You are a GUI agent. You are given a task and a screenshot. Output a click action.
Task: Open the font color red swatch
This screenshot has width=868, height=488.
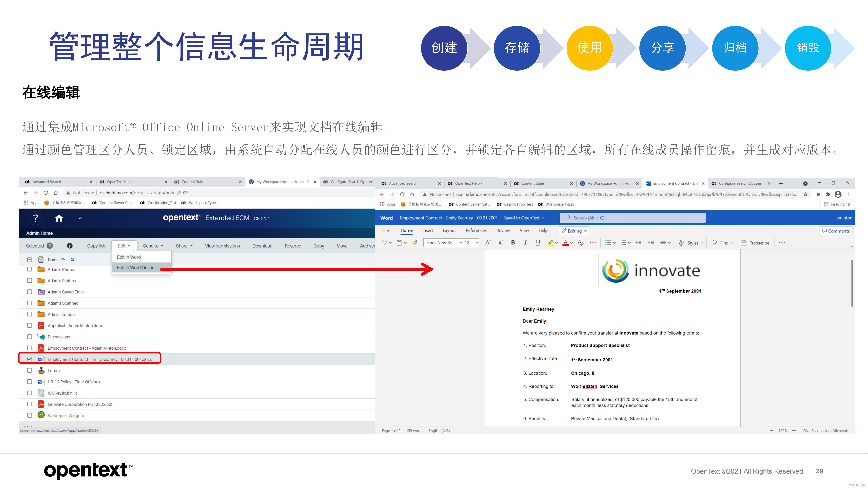(x=565, y=242)
